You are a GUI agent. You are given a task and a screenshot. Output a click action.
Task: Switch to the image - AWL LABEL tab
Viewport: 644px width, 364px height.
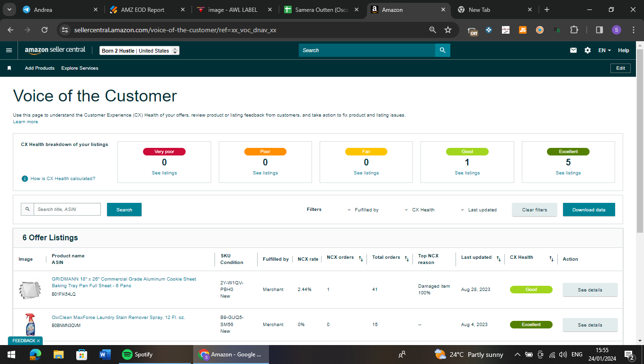(x=234, y=9)
